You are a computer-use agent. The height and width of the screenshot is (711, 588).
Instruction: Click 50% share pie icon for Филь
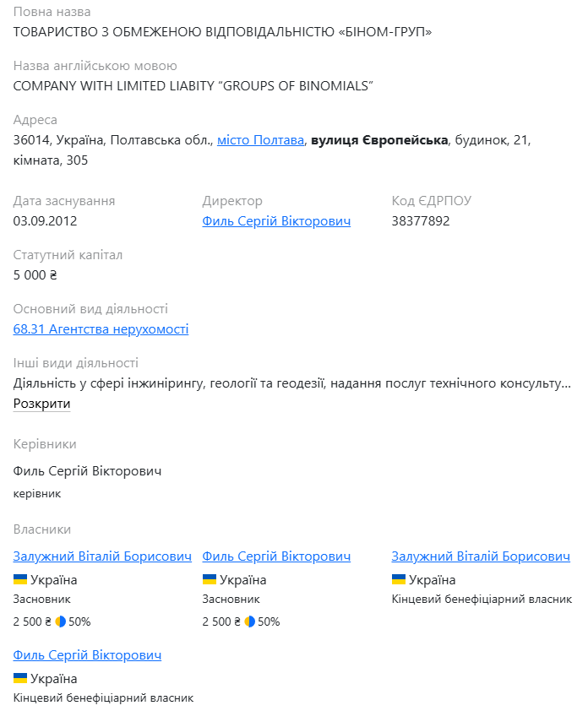tap(249, 621)
